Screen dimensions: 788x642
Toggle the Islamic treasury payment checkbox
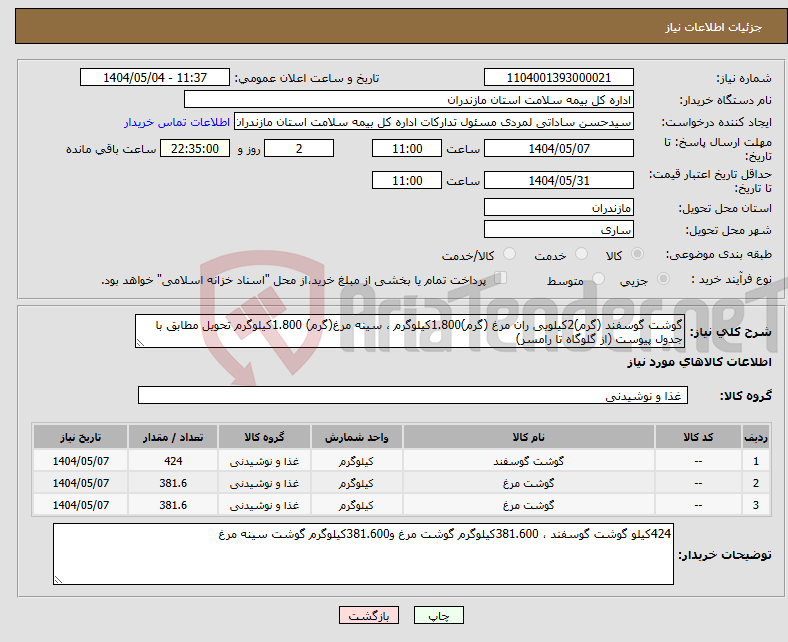click(502, 279)
